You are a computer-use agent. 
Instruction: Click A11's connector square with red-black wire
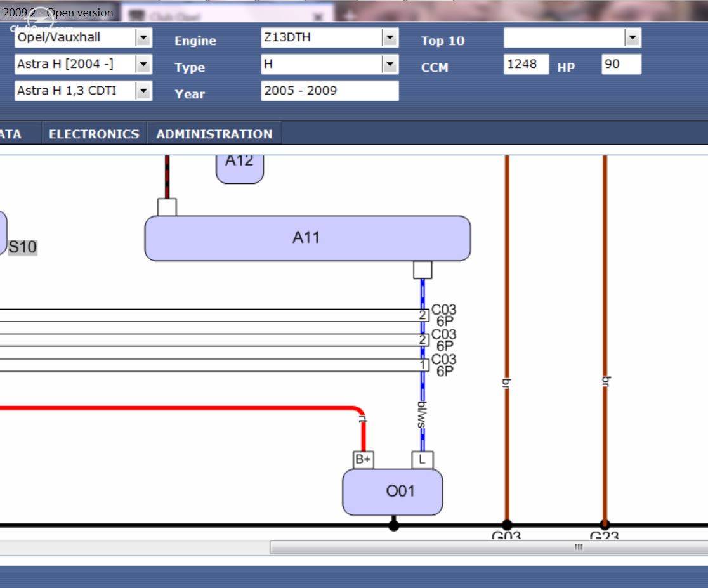click(167, 207)
